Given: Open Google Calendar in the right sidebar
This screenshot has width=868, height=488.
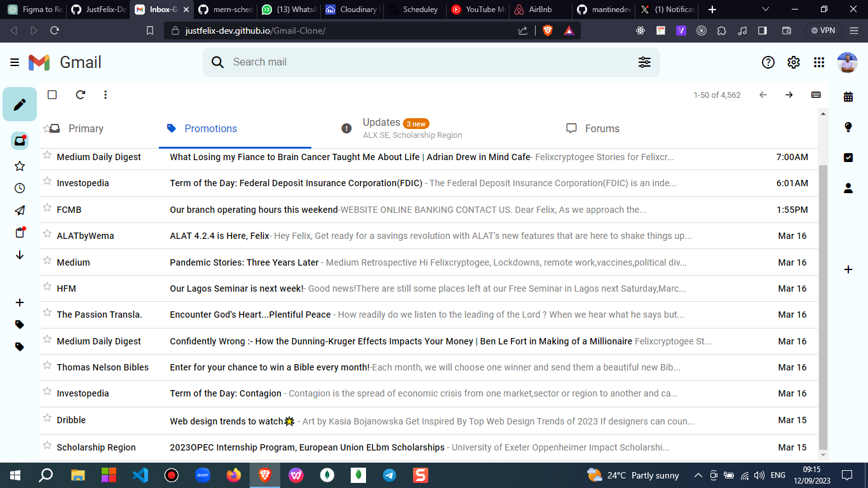Looking at the screenshot, I should coord(848,96).
